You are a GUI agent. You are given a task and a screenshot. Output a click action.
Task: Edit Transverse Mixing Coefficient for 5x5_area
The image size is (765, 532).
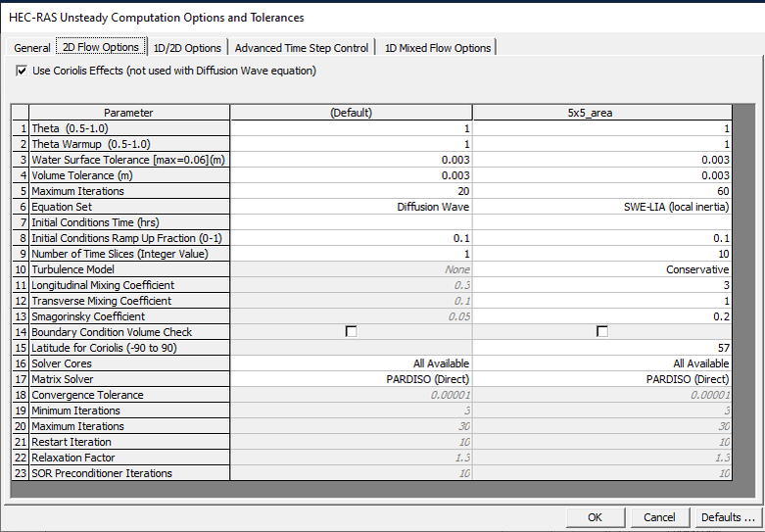coord(602,301)
